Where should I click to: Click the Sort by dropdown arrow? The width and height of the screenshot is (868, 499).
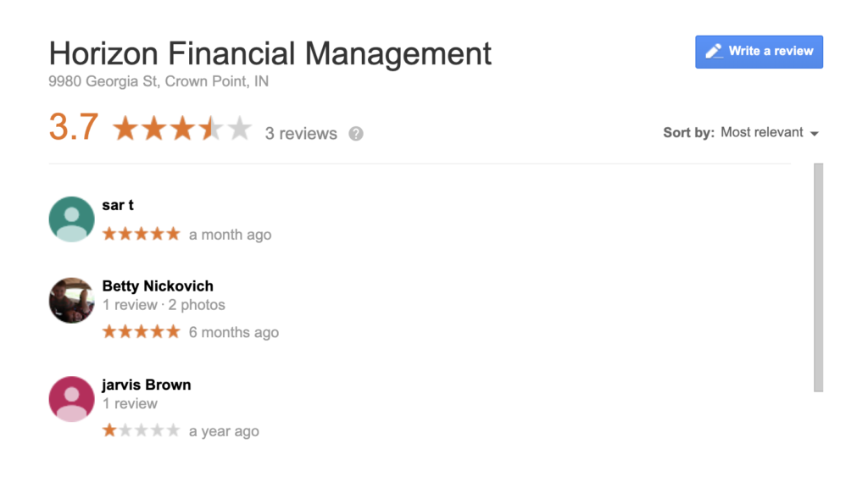814,134
